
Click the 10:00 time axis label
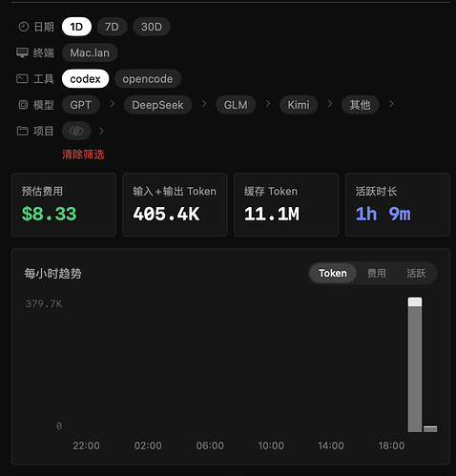tap(271, 445)
